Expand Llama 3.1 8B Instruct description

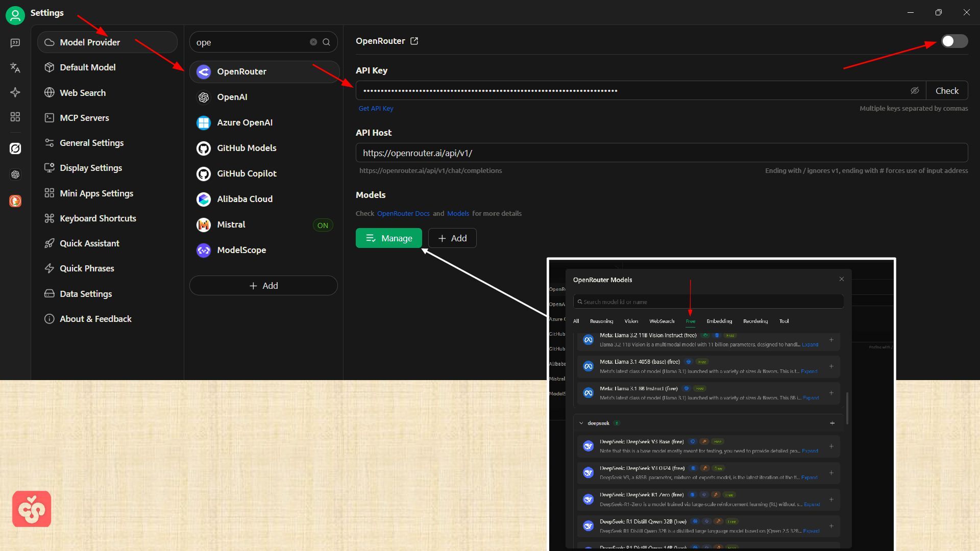(811, 397)
